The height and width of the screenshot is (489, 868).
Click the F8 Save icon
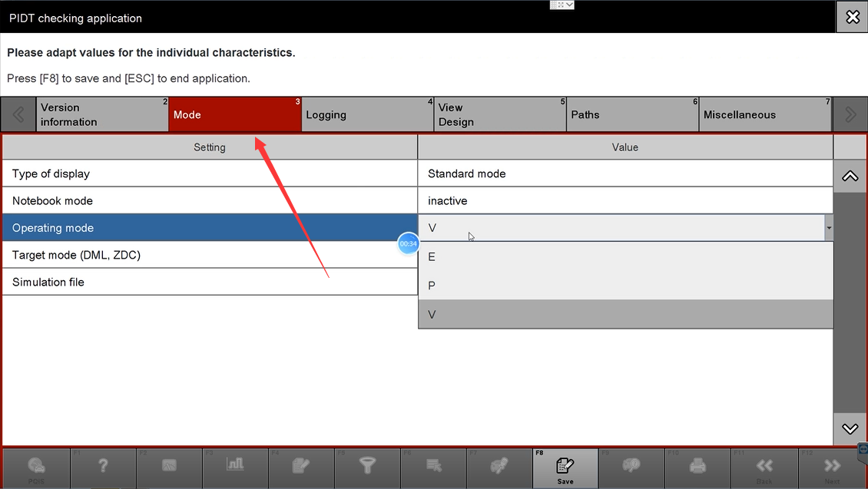pyautogui.click(x=565, y=467)
